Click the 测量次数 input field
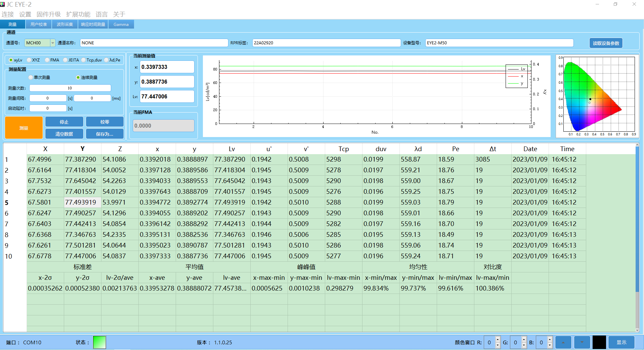This screenshot has height=350, width=644. click(x=70, y=88)
